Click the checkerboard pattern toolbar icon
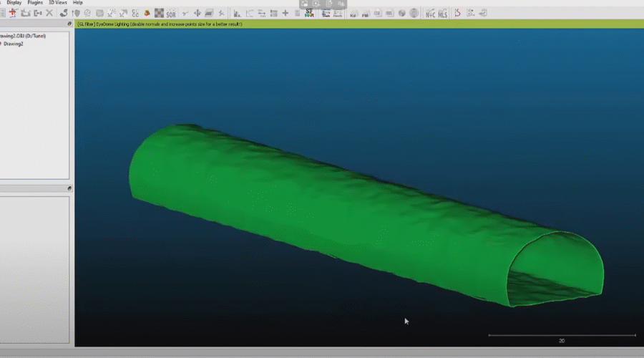The height and width of the screenshot is (358, 644). pyautogui.click(x=159, y=13)
